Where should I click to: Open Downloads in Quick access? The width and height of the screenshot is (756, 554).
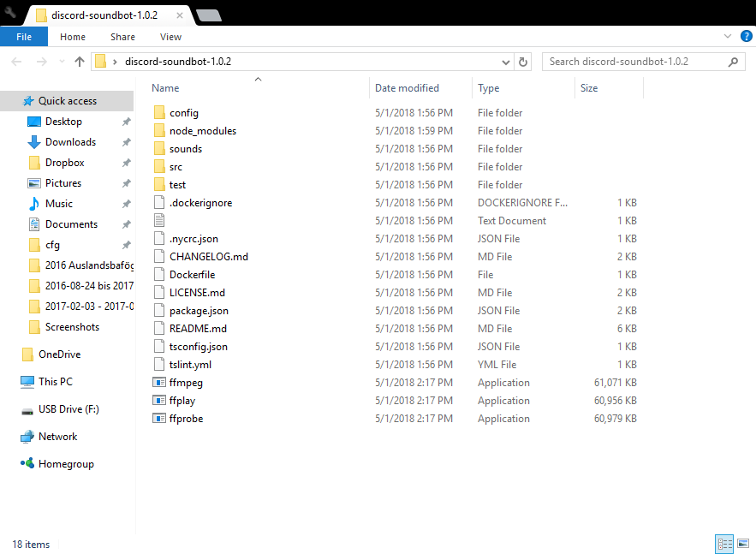(x=70, y=142)
